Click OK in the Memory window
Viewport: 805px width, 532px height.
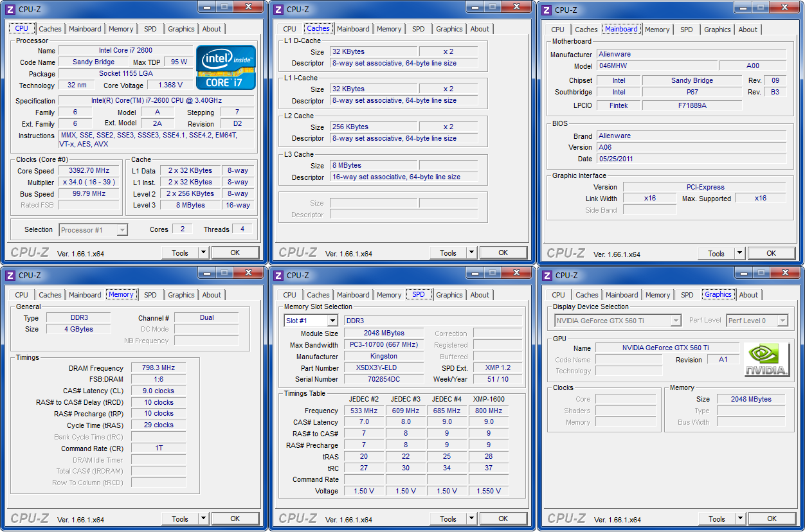point(235,519)
